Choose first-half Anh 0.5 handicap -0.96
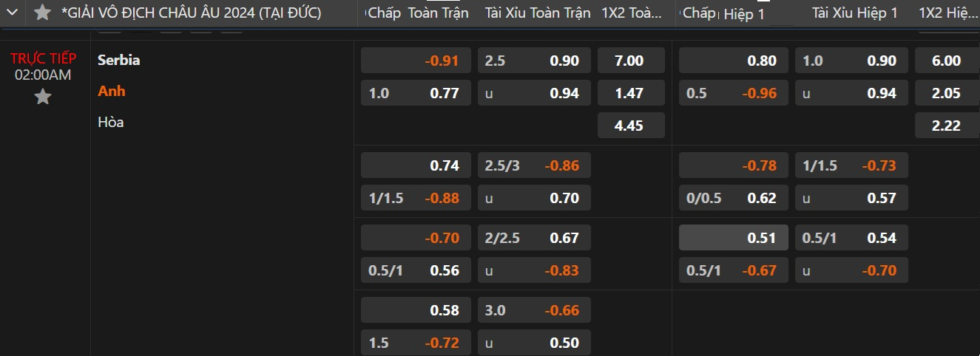 click(733, 93)
